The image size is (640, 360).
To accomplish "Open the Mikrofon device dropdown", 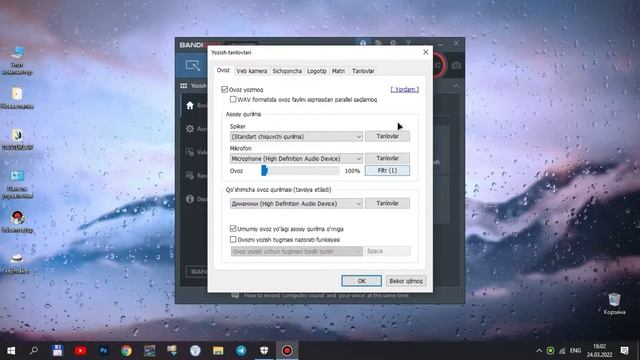I will coord(296,158).
